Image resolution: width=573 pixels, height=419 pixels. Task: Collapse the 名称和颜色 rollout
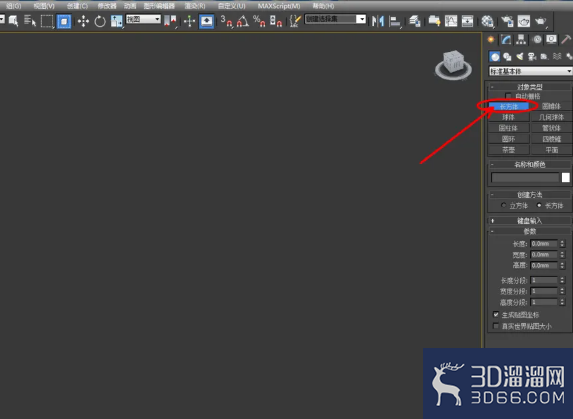(530, 164)
